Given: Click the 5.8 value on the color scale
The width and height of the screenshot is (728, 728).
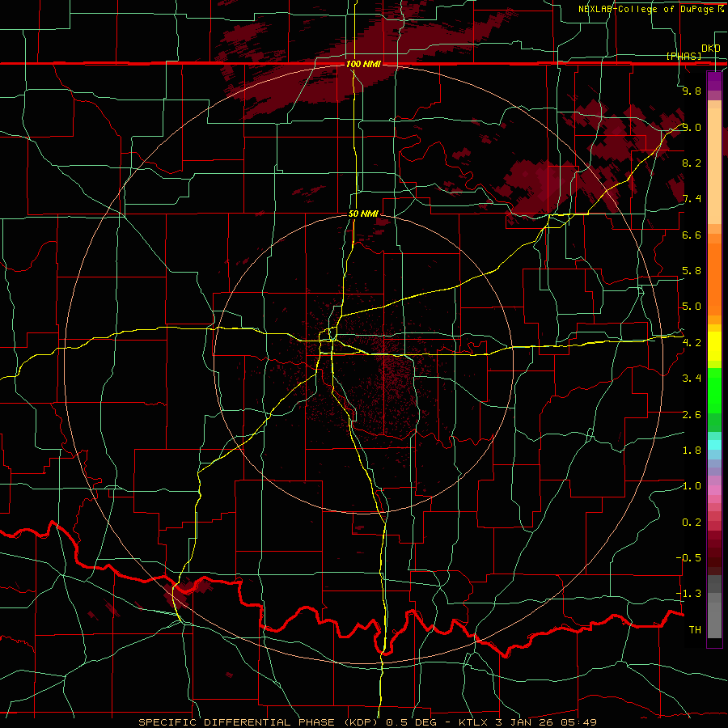Looking at the screenshot, I should [x=692, y=271].
